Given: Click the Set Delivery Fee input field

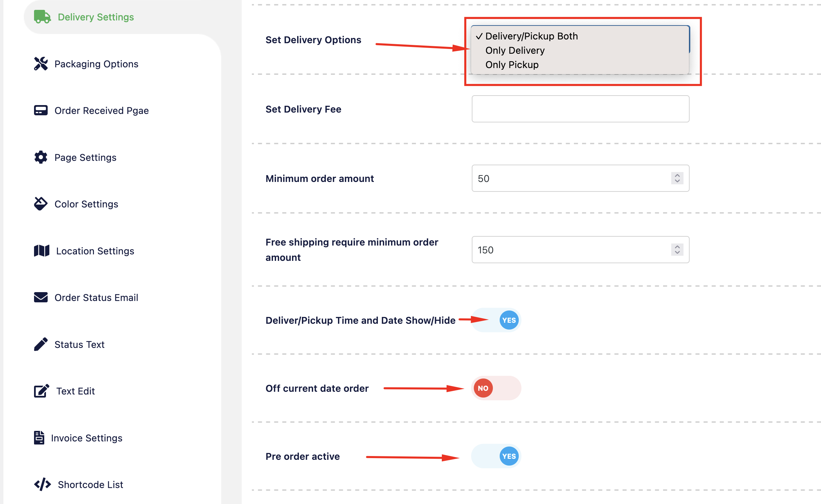Looking at the screenshot, I should click(x=580, y=109).
